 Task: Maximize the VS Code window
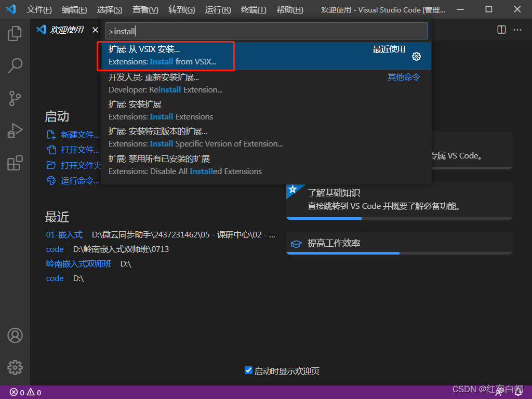488,9
